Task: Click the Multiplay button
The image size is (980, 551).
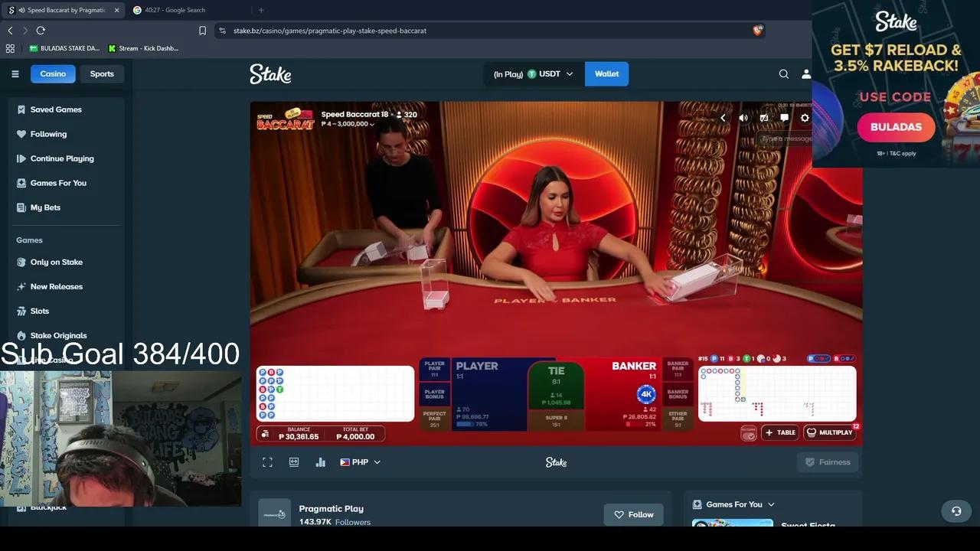Action: [829, 432]
